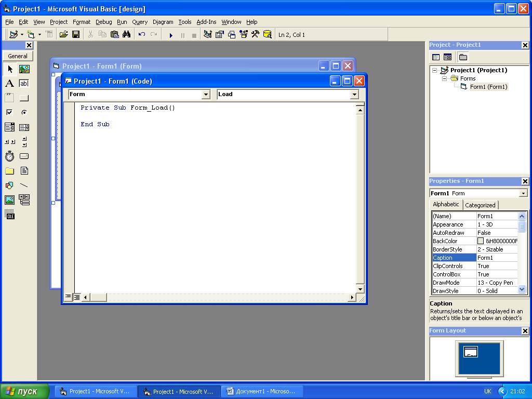Open the Debug menu

(x=103, y=22)
